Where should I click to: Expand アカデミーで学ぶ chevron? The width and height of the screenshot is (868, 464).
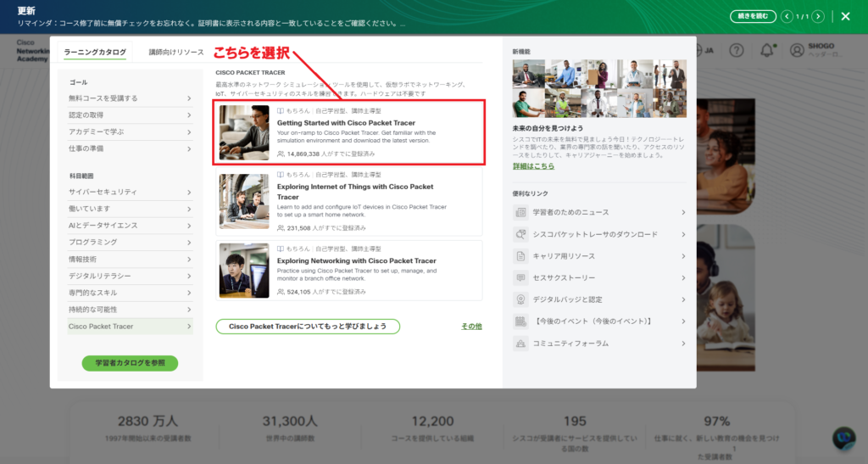pos(189,132)
